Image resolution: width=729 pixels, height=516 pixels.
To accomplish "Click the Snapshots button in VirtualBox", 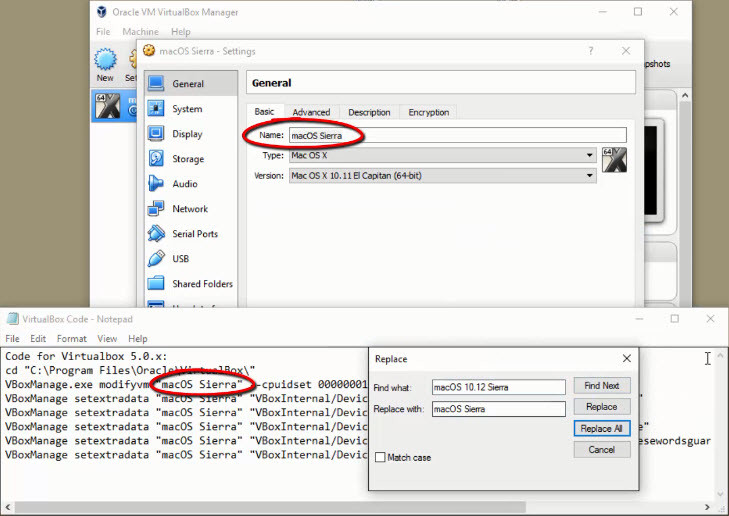I will click(x=657, y=64).
